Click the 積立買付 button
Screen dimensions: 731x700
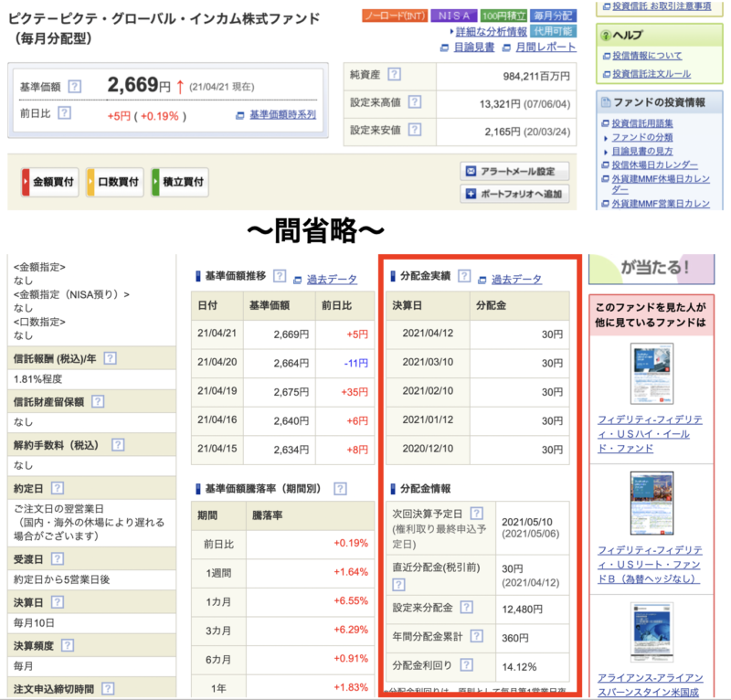[179, 182]
